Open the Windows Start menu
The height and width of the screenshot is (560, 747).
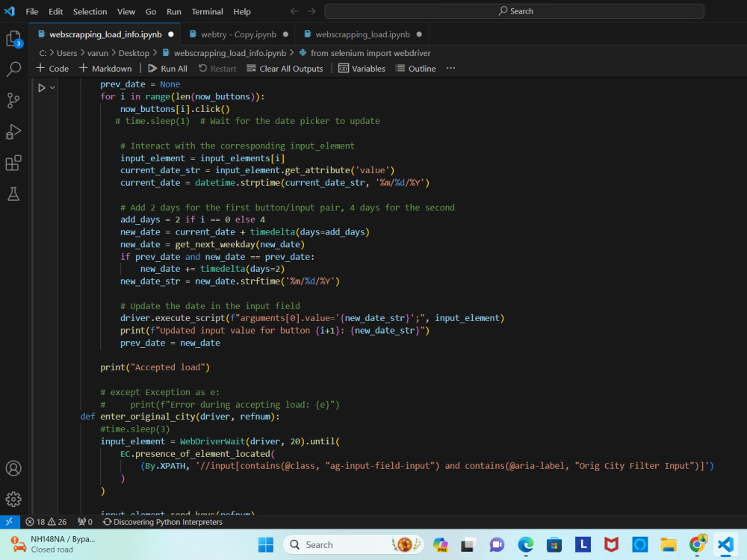tap(265, 544)
